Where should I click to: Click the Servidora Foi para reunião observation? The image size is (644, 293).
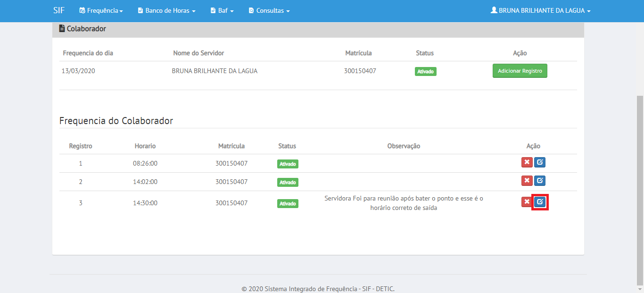click(404, 203)
